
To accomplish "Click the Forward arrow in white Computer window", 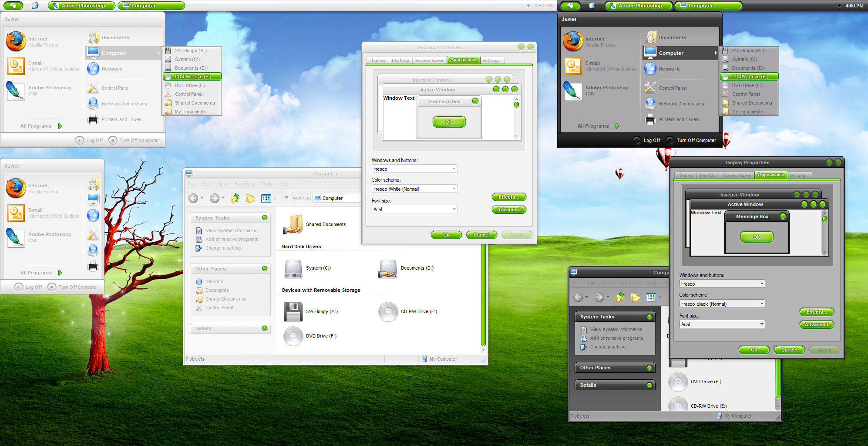I will pyautogui.click(x=215, y=198).
